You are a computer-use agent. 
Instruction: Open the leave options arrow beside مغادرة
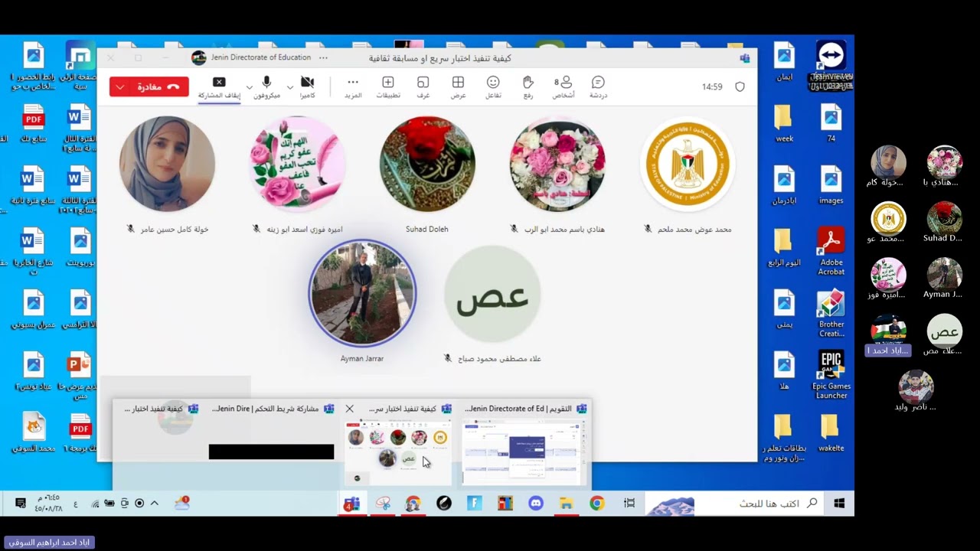(x=120, y=86)
